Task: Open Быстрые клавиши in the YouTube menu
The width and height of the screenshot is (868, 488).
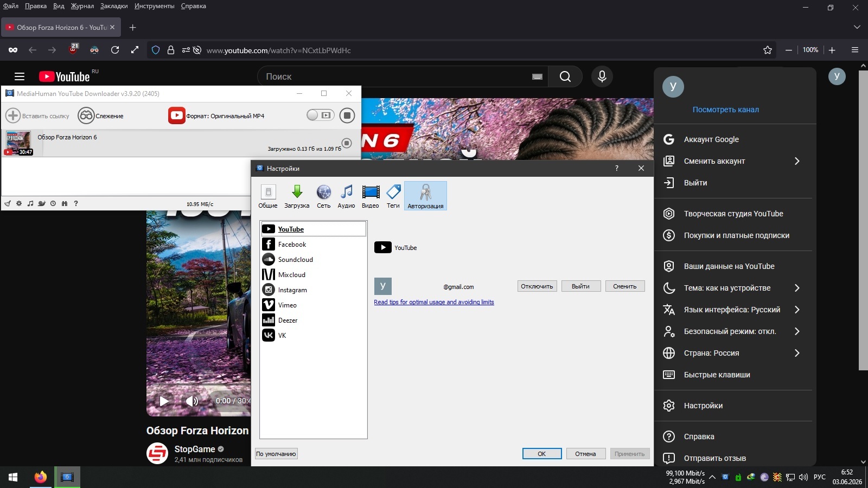Action: click(733, 375)
